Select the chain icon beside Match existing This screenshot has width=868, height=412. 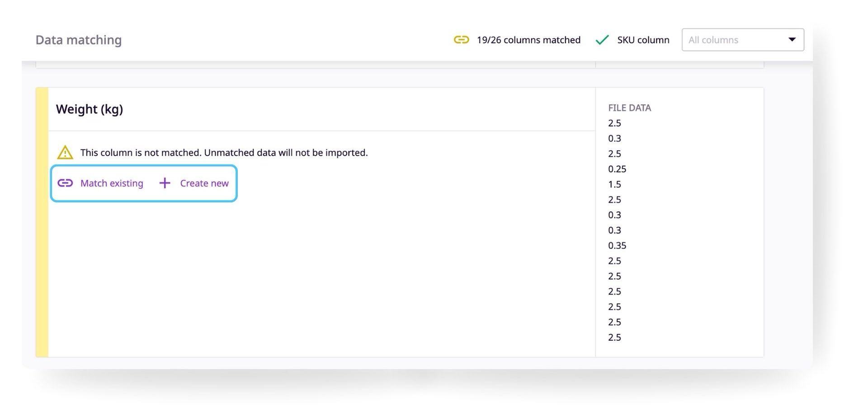[x=66, y=183]
